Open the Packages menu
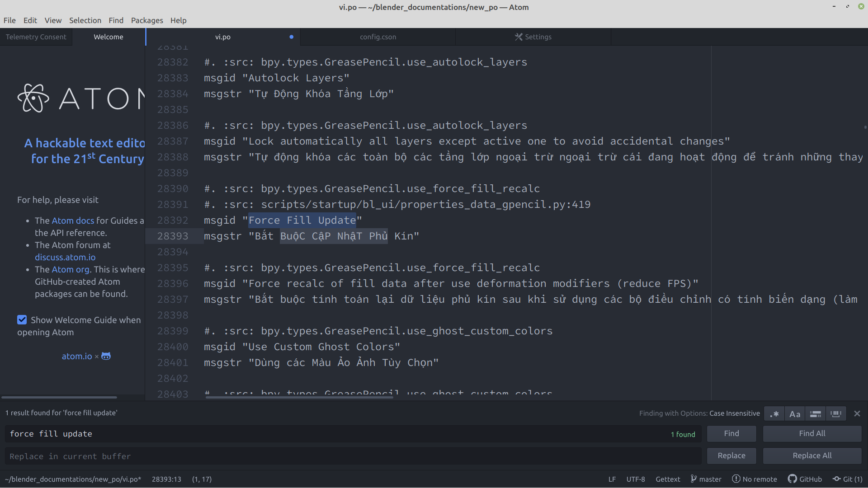Screen dimensions: 868x488 147,20
